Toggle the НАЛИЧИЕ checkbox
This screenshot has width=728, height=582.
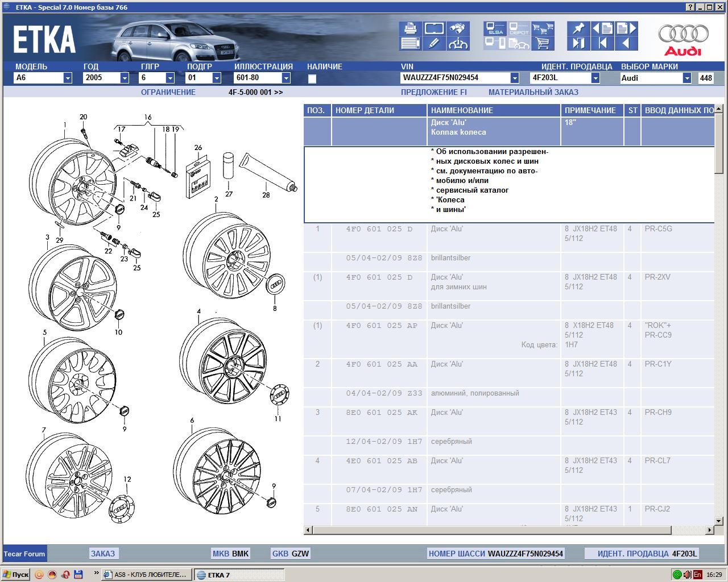312,79
